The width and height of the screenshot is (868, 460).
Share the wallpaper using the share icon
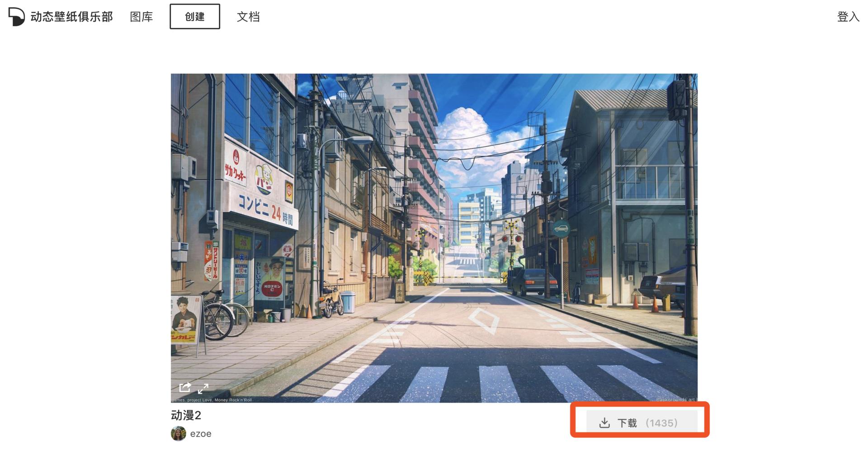coord(185,388)
